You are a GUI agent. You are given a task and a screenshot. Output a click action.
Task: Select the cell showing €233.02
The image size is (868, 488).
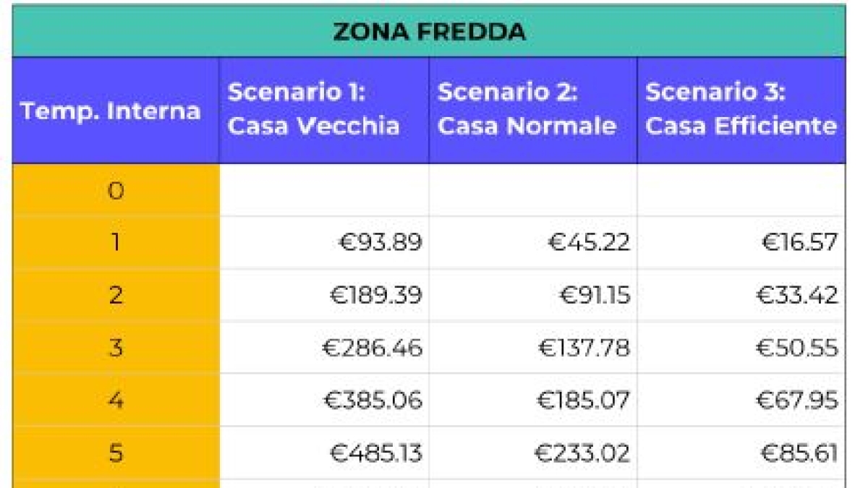pos(582,453)
